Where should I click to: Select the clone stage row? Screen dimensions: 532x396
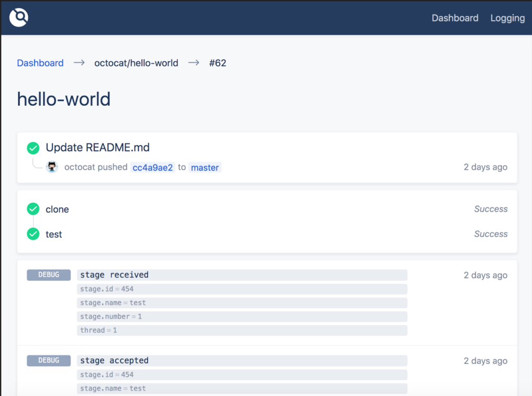point(267,209)
